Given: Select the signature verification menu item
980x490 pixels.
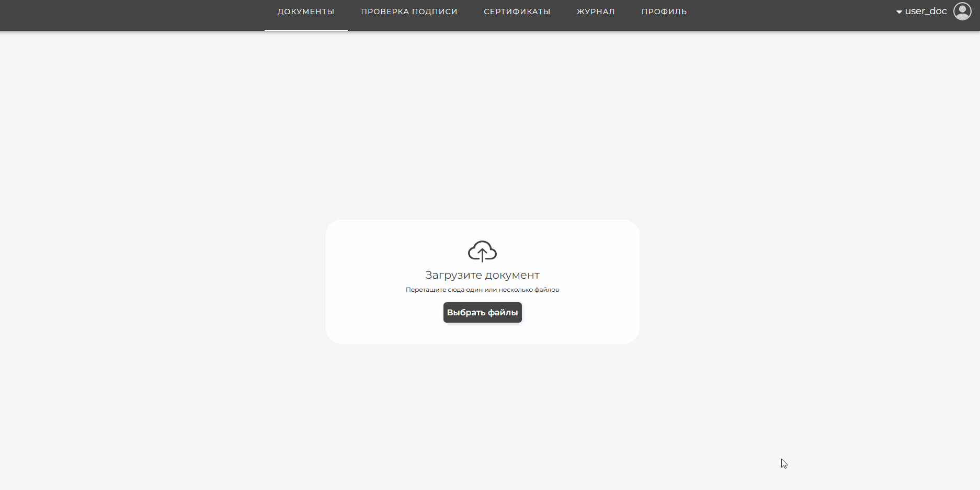Looking at the screenshot, I should [x=409, y=12].
